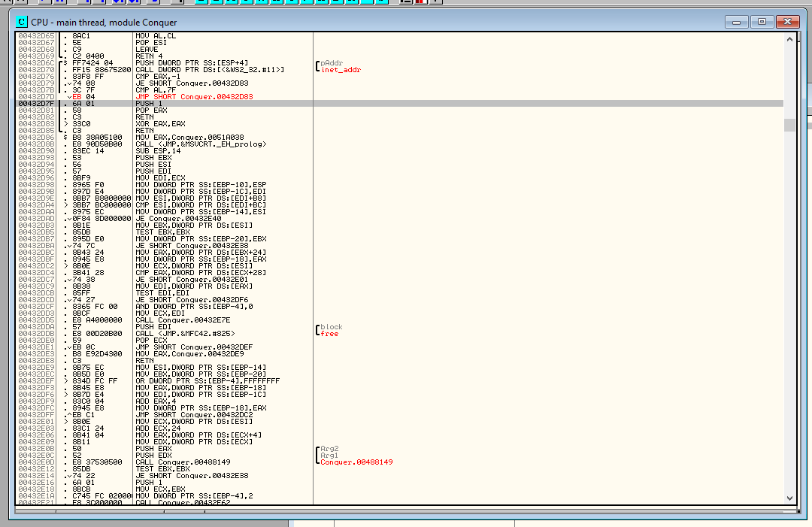
Task: Close the CPU main thread window
Action: [x=786, y=22]
